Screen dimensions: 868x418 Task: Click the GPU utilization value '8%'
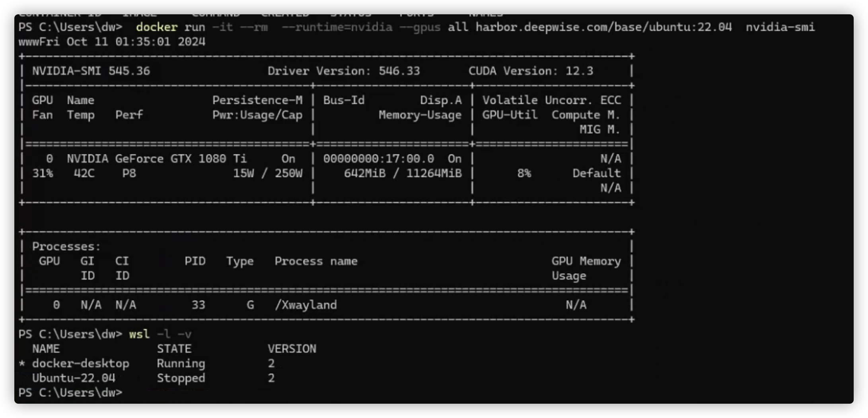pyautogui.click(x=524, y=174)
